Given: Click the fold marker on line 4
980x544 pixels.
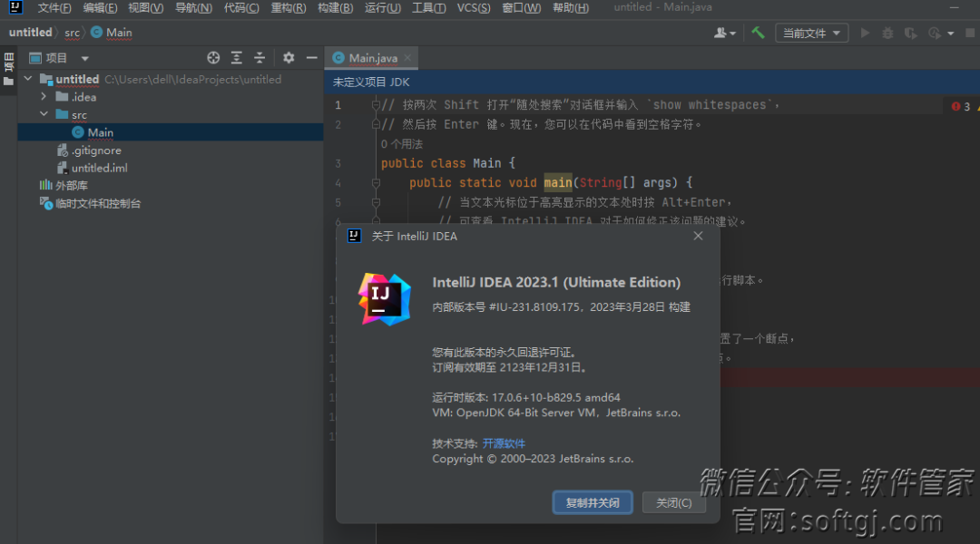Looking at the screenshot, I should [x=376, y=183].
